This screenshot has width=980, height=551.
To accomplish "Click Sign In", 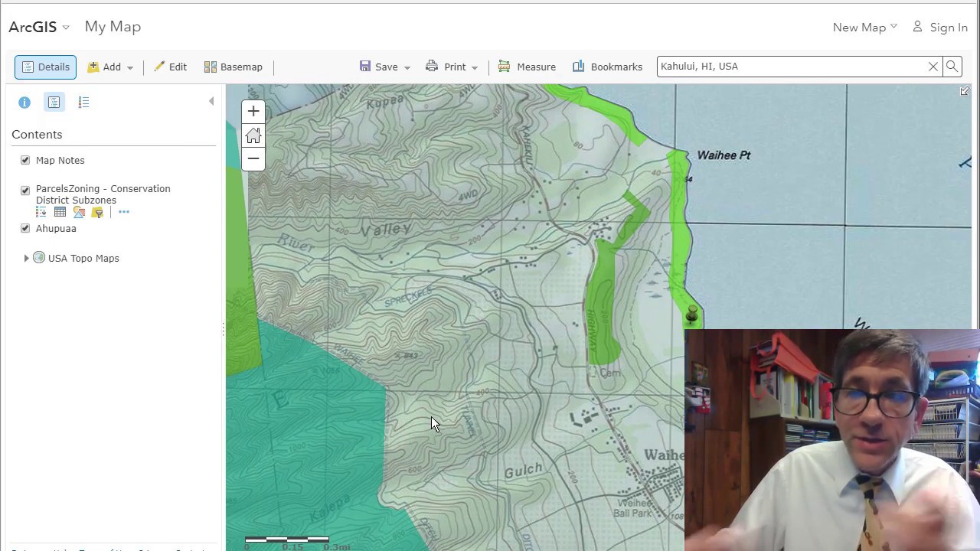I will tap(940, 27).
